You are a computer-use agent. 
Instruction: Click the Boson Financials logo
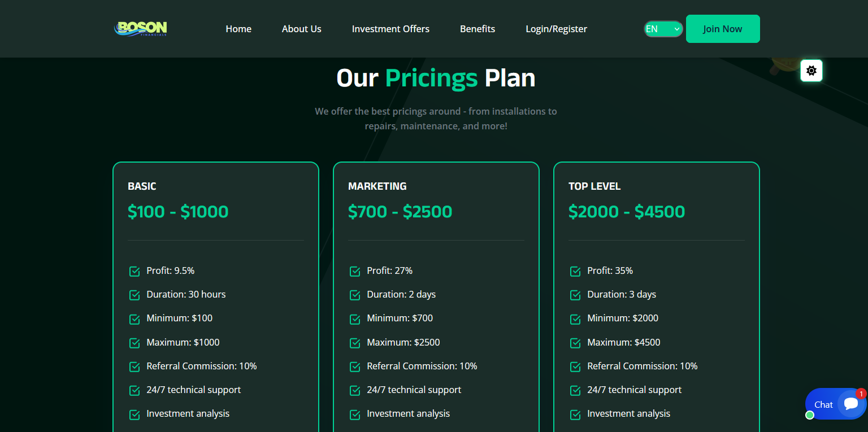[140, 29]
